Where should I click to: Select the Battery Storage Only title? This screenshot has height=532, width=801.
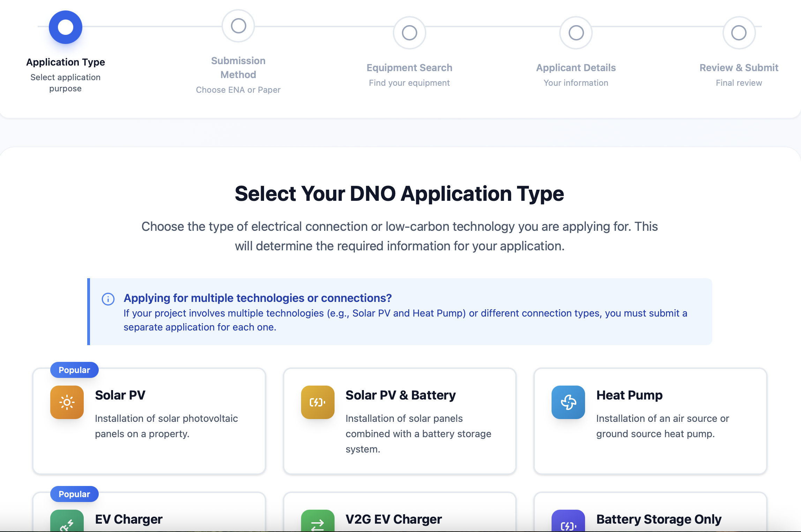pyautogui.click(x=659, y=519)
